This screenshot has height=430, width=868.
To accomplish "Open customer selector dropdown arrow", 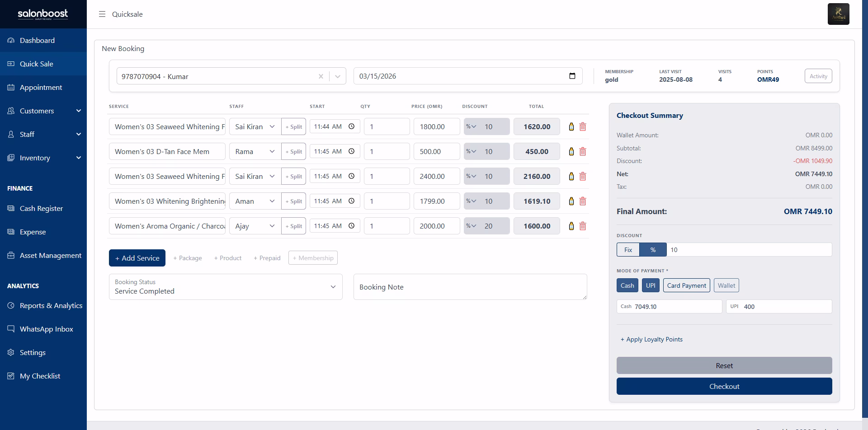I will (x=338, y=76).
